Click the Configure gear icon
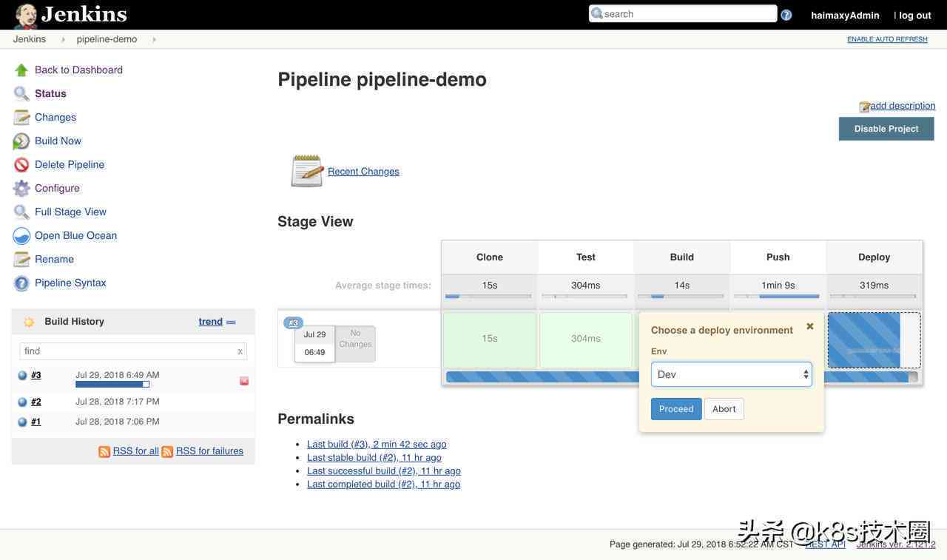Image resolution: width=947 pixels, height=560 pixels. [21, 189]
